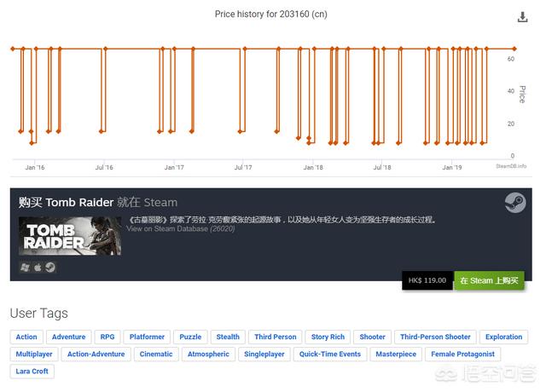Select the Atmospheric tag
546x392 pixels.
click(x=208, y=355)
